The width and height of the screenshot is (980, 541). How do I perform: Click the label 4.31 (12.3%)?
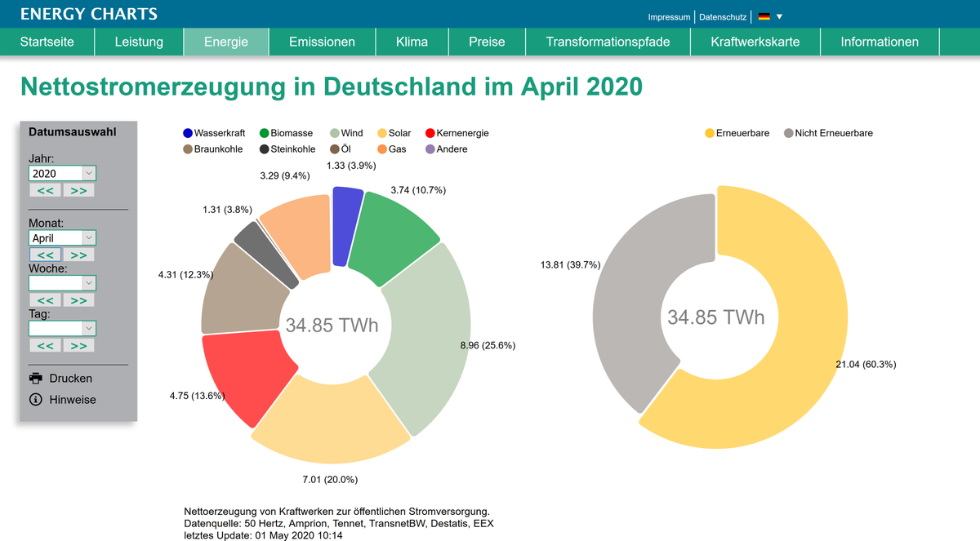coord(186,275)
